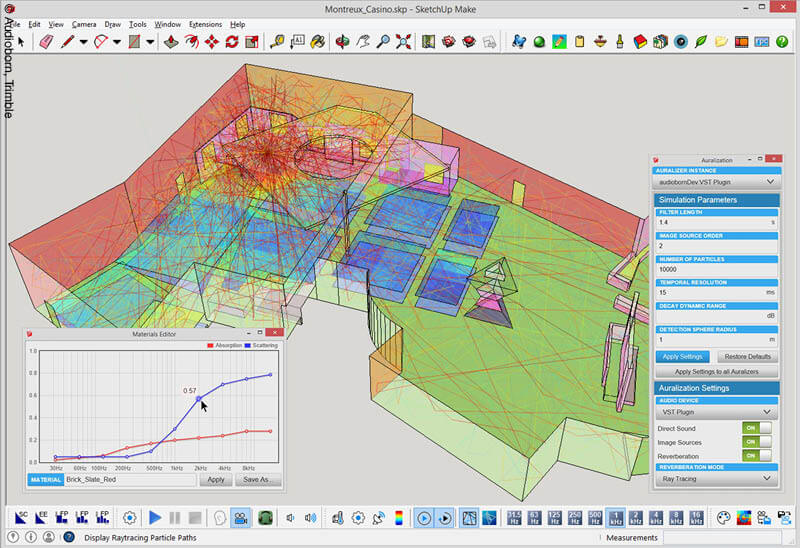Select the Pan hand tool
Screen dimensions: 800x548
tap(363, 42)
